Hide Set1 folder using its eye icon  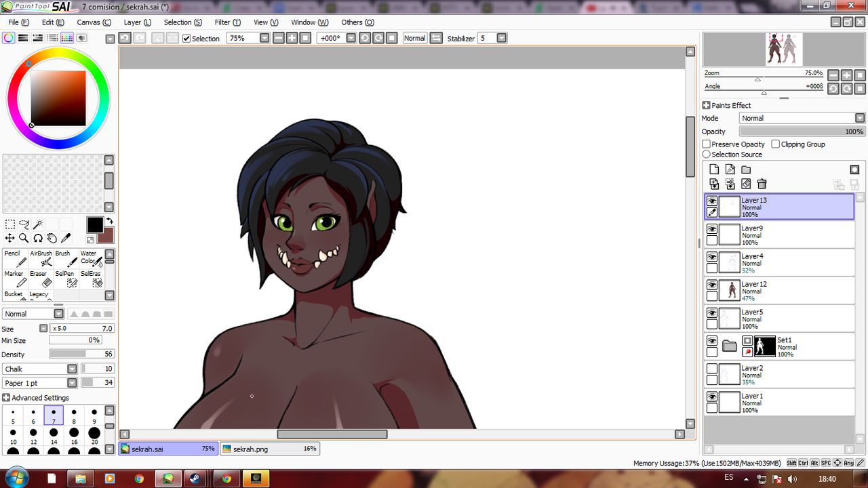pyautogui.click(x=711, y=341)
